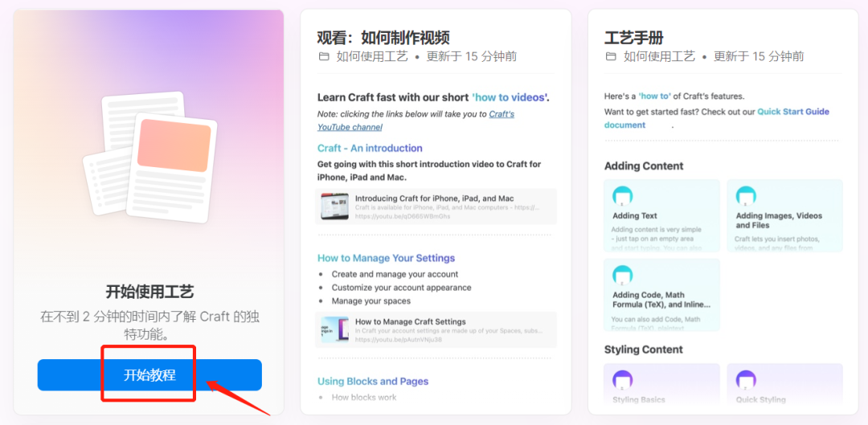The width and height of the screenshot is (868, 425).
Task: Click the Quick Styling page icon
Action: (x=746, y=381)
